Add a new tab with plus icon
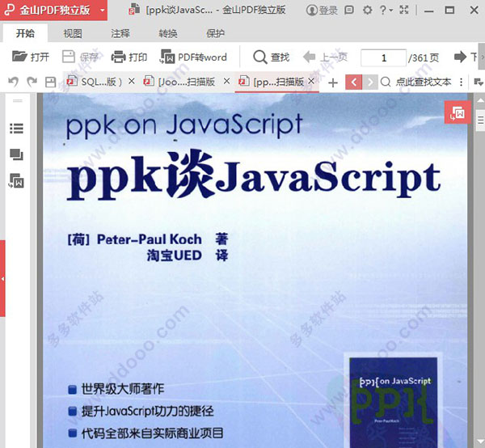 tap(333, 82)
